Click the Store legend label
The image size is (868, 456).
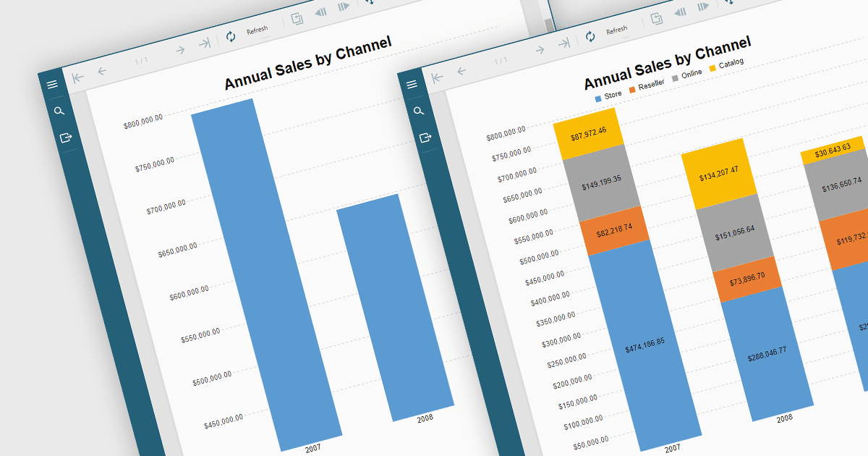coord(613,94)
